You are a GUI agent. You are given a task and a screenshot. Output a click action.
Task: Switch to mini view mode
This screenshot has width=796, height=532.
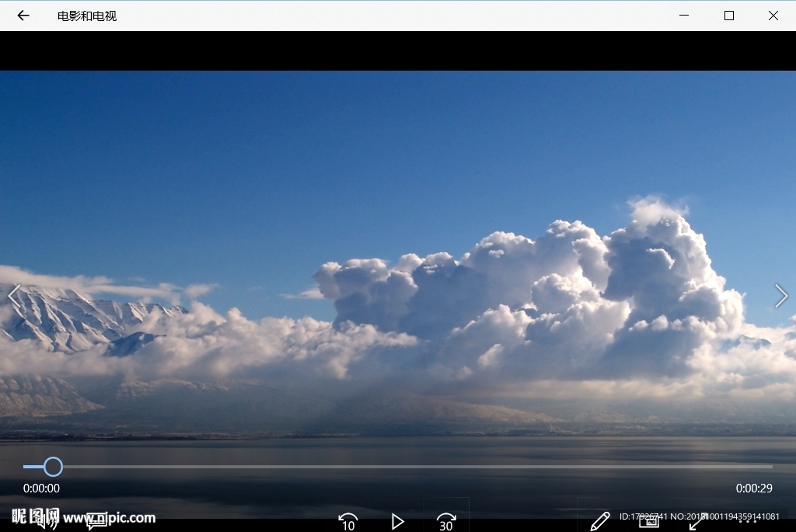pyautogui.click(x=649, y=520)
